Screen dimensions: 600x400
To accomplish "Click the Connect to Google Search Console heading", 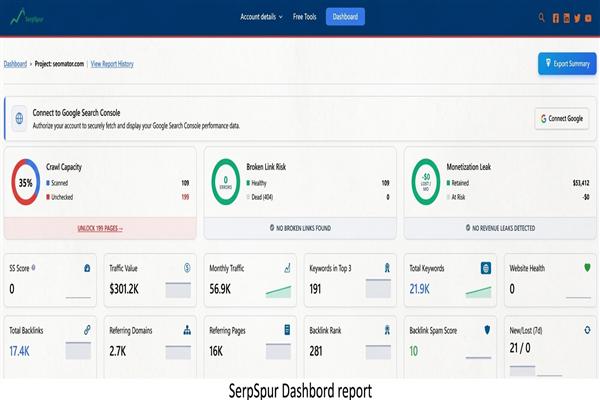I will pos(76,113).
